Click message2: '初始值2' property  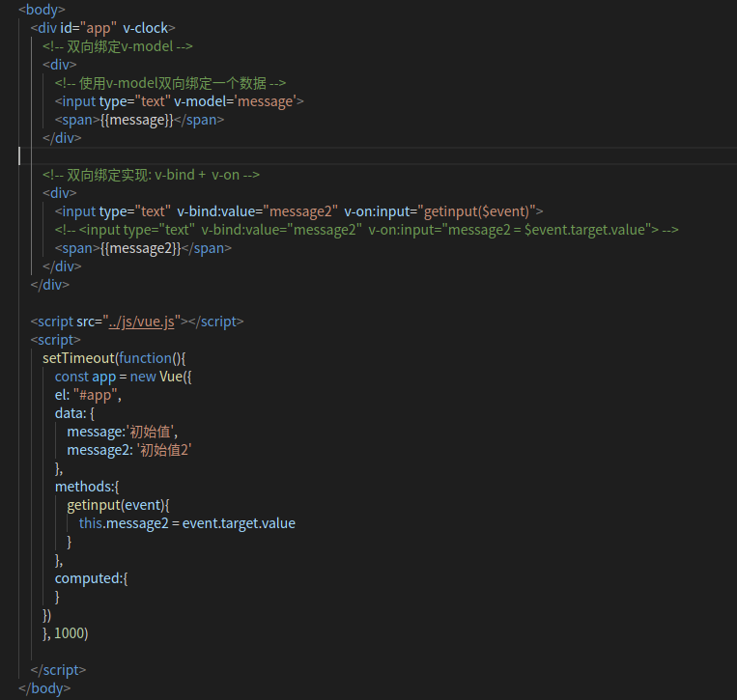[x=128, y=450]
